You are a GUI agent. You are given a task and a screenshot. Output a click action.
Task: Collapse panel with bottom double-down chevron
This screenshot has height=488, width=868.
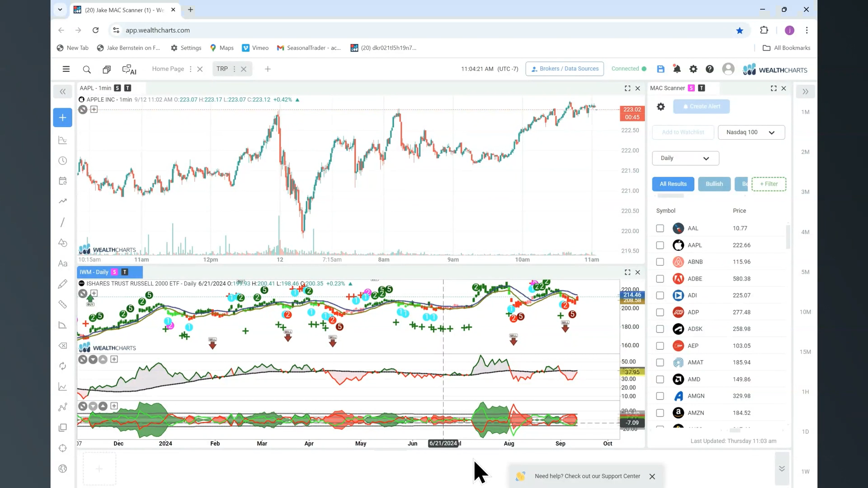coord(782,469)
